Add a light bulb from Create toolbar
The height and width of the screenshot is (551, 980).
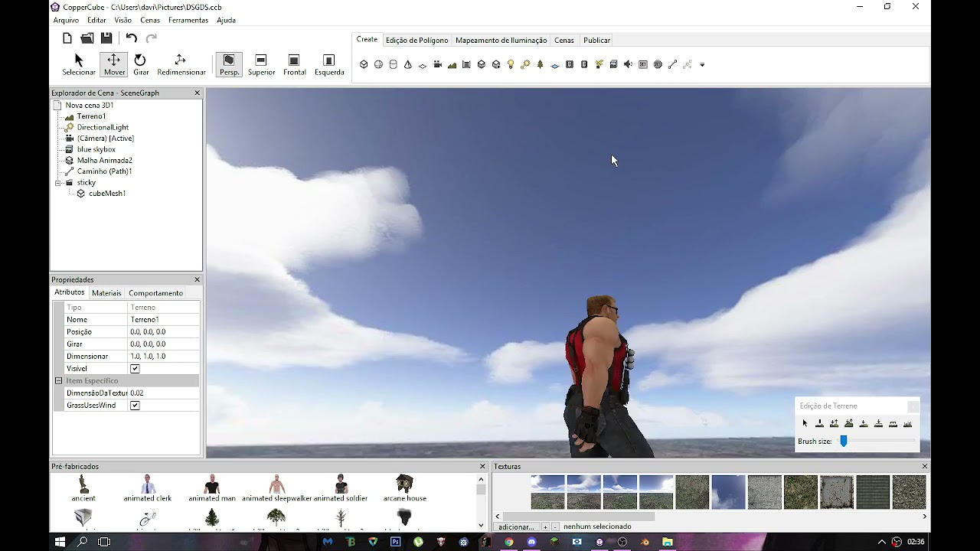[x=511, y=64]
